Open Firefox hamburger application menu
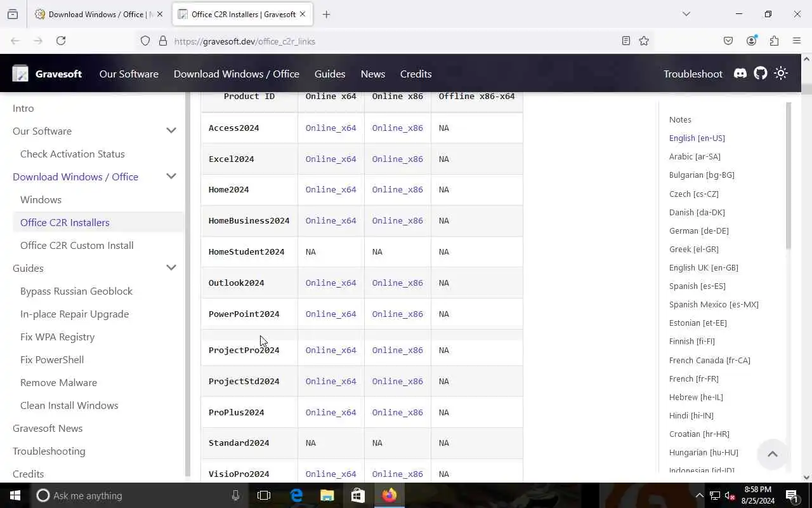The width and height of the screenshot is (812, 508). coord(797,41)
